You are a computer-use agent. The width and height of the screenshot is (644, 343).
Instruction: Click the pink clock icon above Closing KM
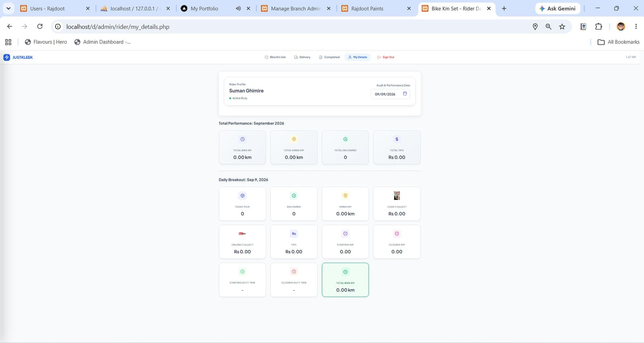point(397,234)
